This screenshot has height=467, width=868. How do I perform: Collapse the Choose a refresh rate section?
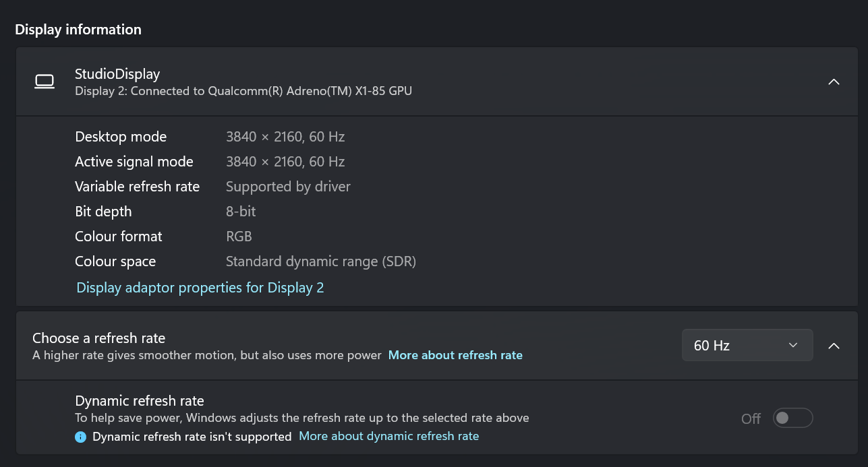[834, 346]
